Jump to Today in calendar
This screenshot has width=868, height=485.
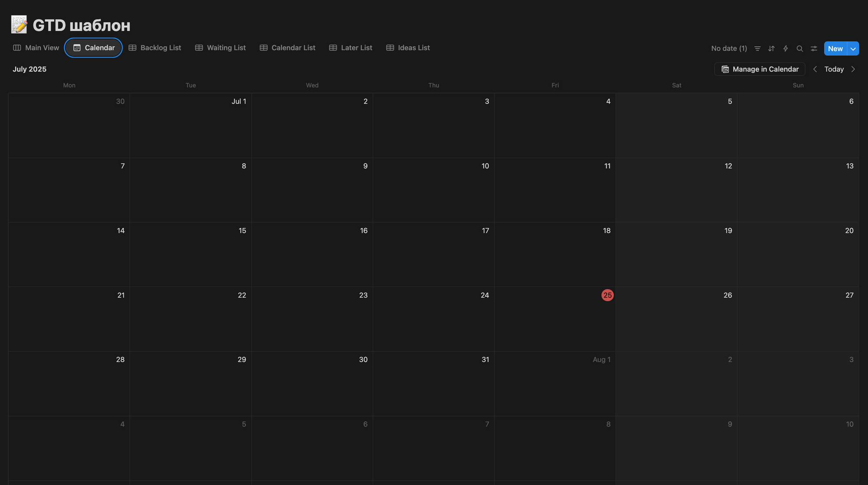(x=834, y=69)
